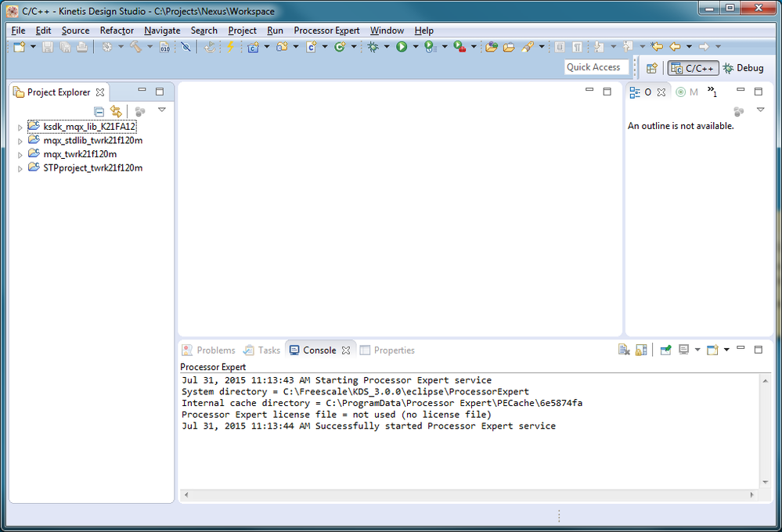Viewport: 782px width, 532px height.
Task: Click the green New Class icon
Action: click(341, 47)
